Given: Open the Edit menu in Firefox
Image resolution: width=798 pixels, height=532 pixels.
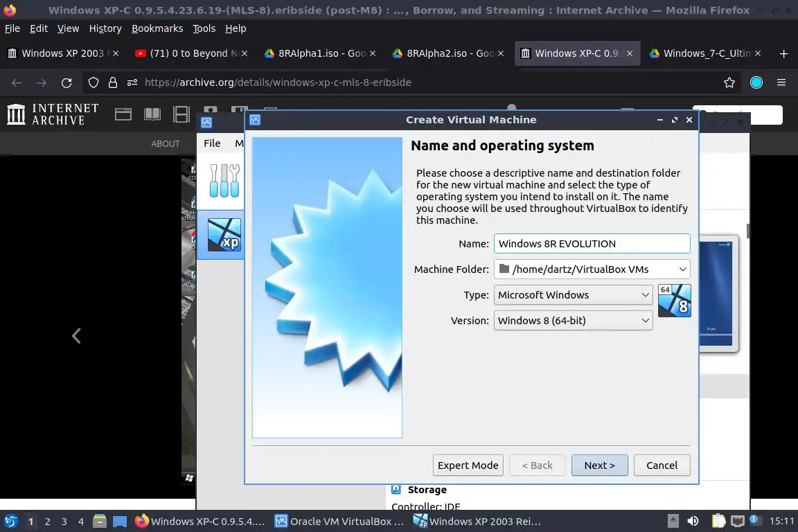Looking at the screenshot, I should point(39,28).
